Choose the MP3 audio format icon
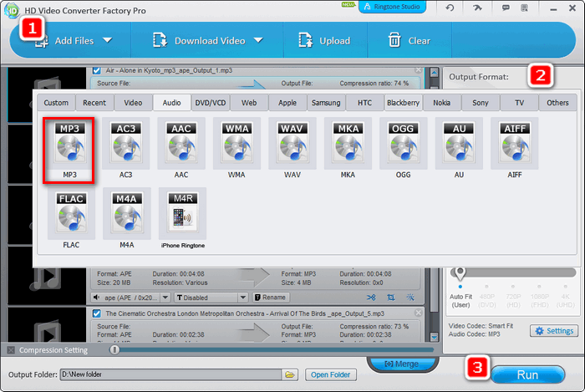The height and width of the screenshot is (392, 585). [69, 144]
